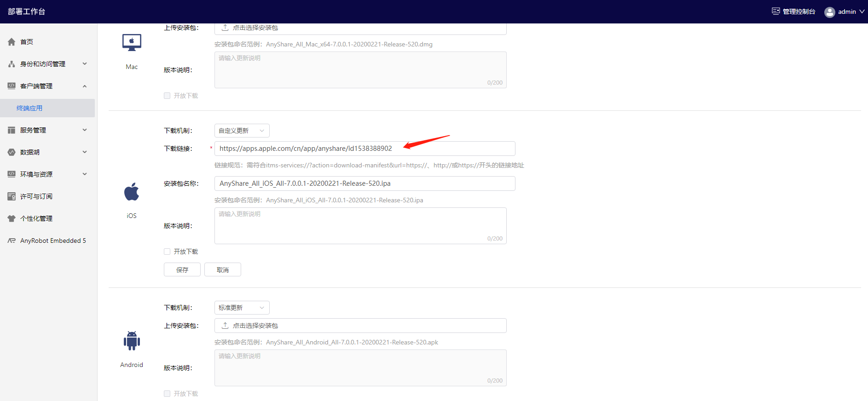This screenshot has height=401, width=868.
Task: Click the AnyRobot Embedded 5 icon
Action: [12, 241]
